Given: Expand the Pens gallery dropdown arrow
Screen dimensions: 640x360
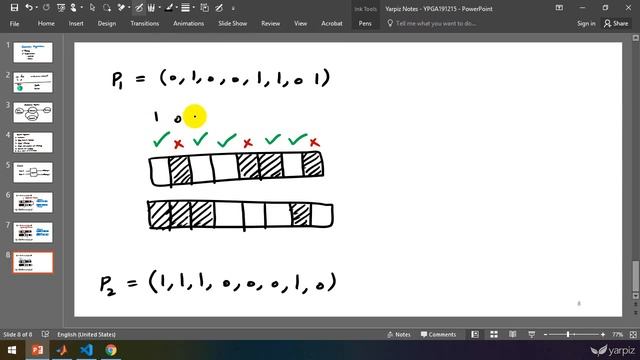Looking at the screenshot, I should 159,8.
